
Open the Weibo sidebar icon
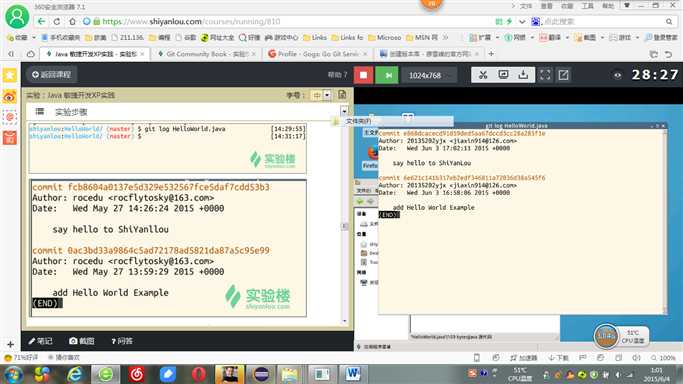pyautogui.click(x=10, y=96)
